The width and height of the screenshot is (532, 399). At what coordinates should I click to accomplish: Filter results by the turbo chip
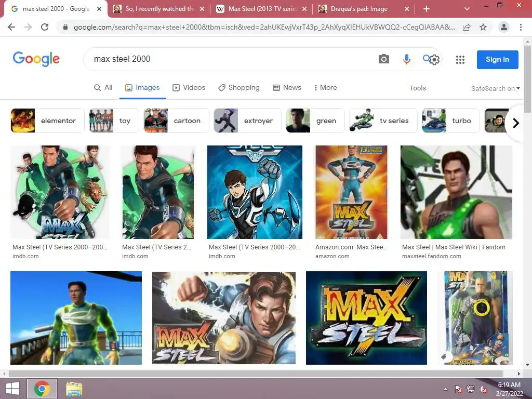coord(451,121)
